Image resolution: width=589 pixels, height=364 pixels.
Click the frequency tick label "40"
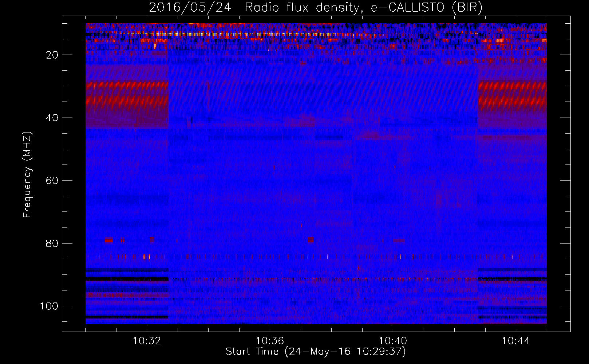click(x=52, y=118)
